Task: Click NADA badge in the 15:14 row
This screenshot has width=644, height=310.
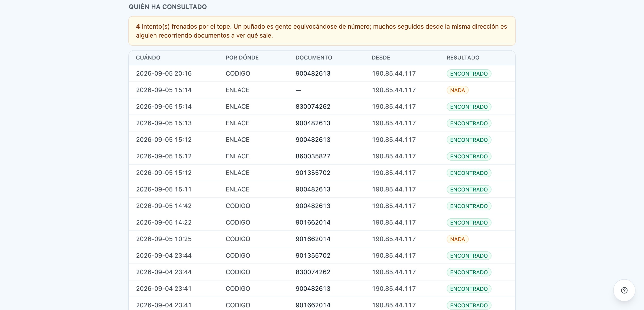Action: click(457, 90)
